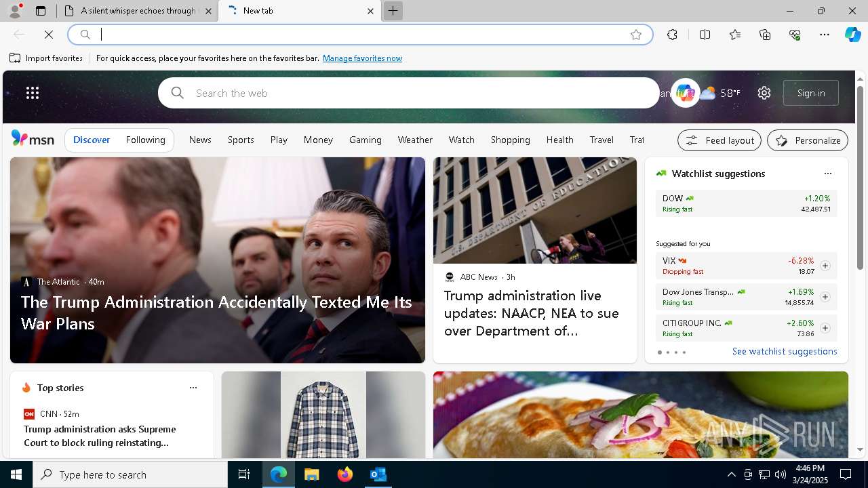Launch Firefox from taskbar
The height and width of the screenshot is (488, 868).
pos(345,474)
